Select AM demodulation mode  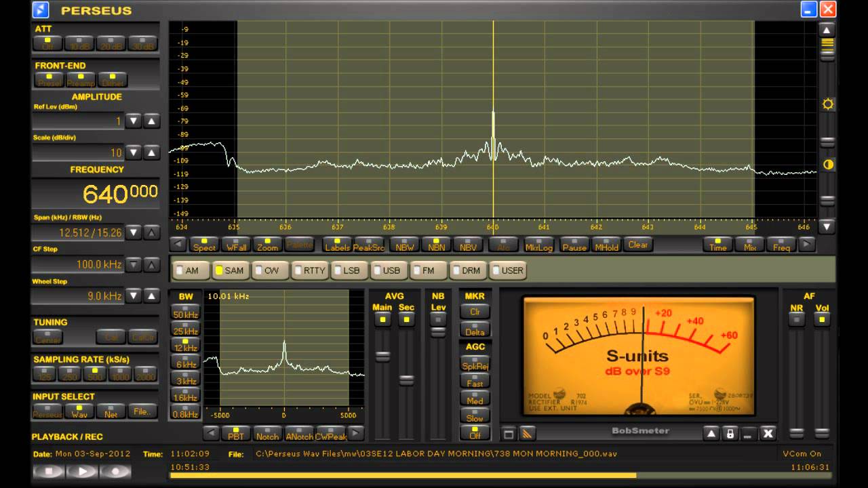pyautogui.click(x=191, y=270)
